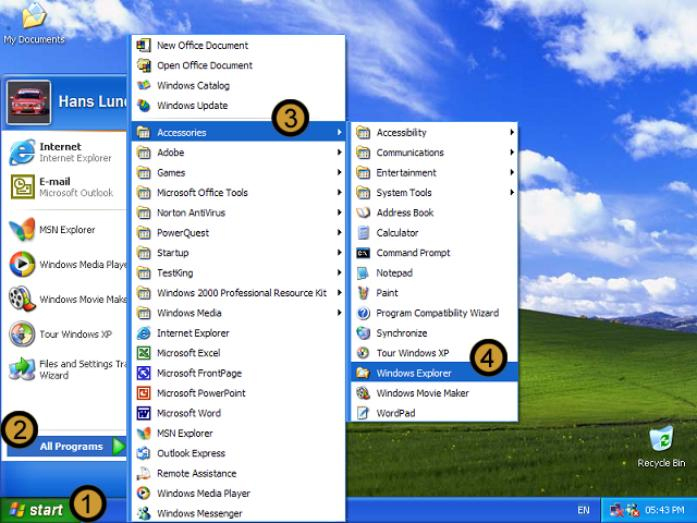Click the All Programs button
Viewport: 697px width, 523px height.
[67, 446]
